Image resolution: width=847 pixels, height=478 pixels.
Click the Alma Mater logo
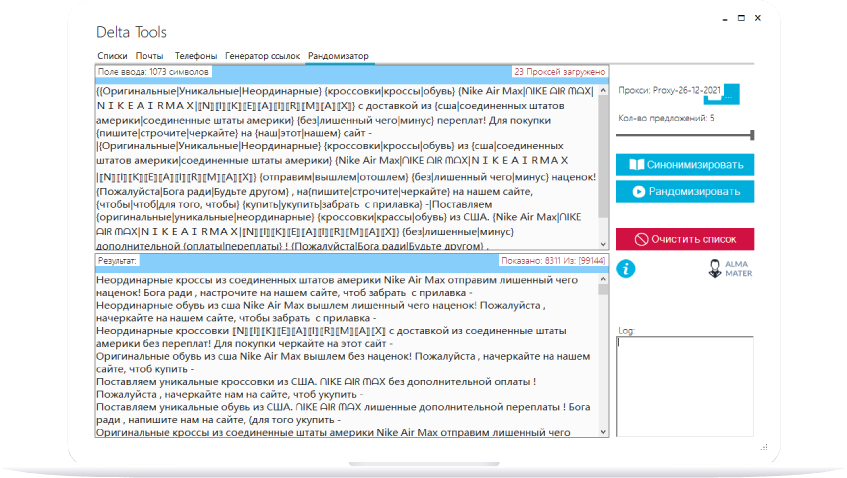point(730,268)
